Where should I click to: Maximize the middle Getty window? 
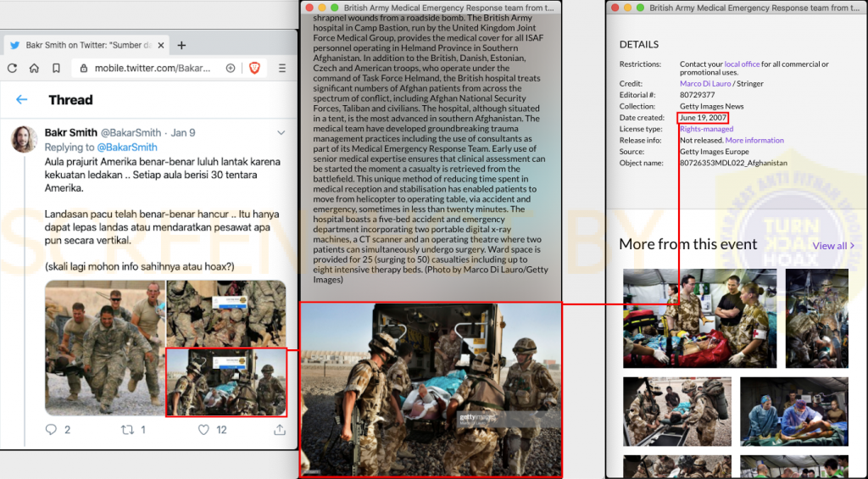click(334, 8)
